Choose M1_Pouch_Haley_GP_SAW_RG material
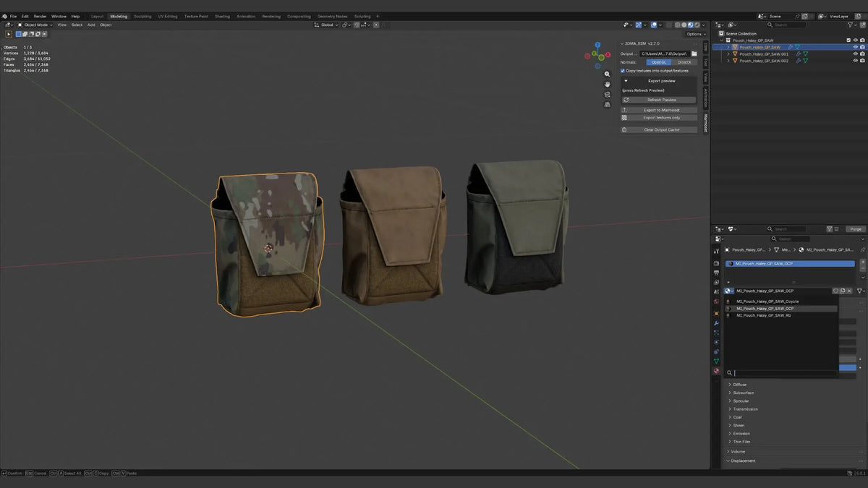 click(x=780, y=315)
